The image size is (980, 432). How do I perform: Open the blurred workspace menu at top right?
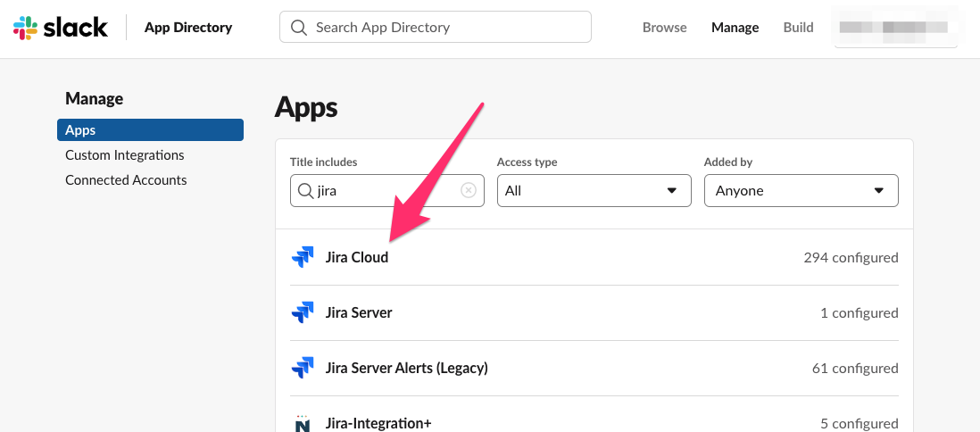895,27
